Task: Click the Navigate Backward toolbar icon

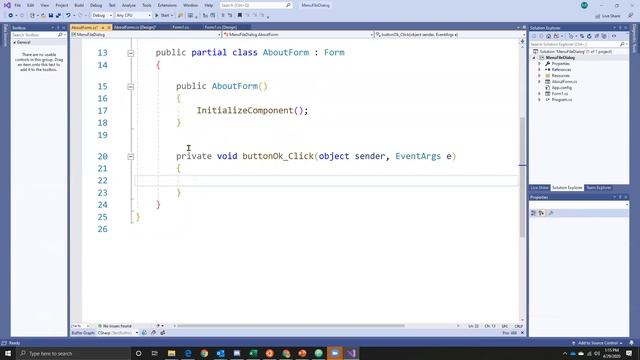Action: pyautogui.click(x=11, y=16)
